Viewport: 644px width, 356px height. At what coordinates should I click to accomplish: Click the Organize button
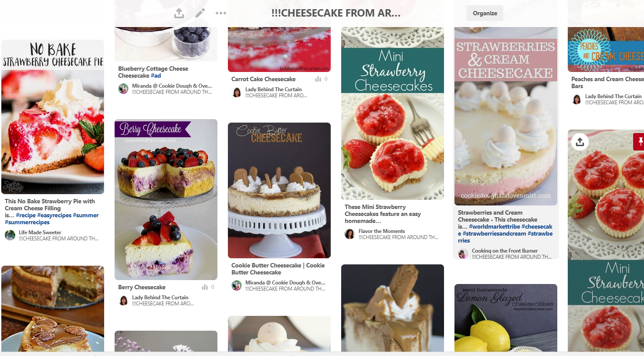pyautogui.click(x=485, y=13)
